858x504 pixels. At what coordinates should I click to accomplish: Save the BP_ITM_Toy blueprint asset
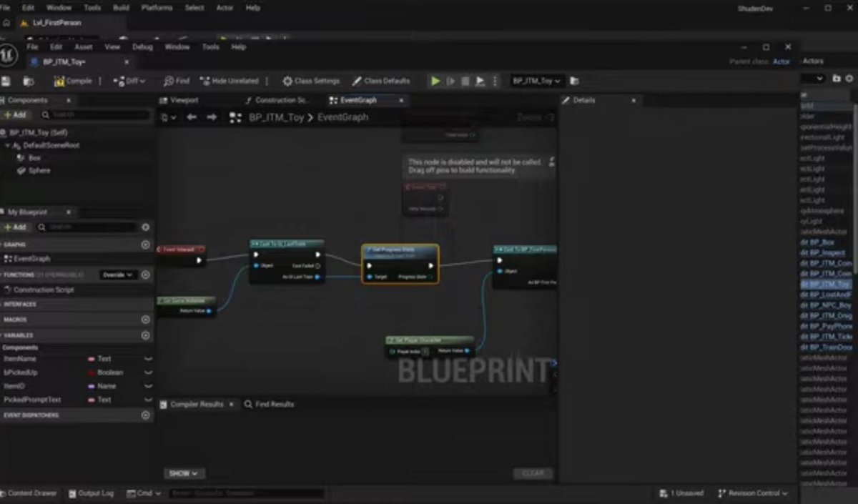[x=6, y=81]
